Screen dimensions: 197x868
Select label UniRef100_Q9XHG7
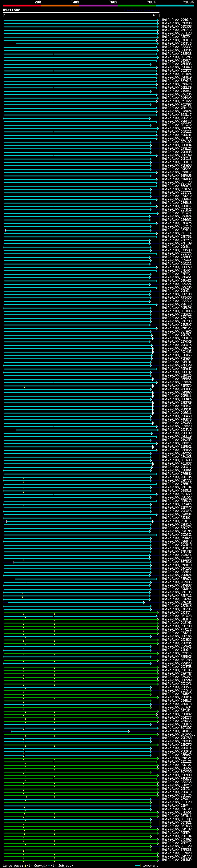[177, 640]
